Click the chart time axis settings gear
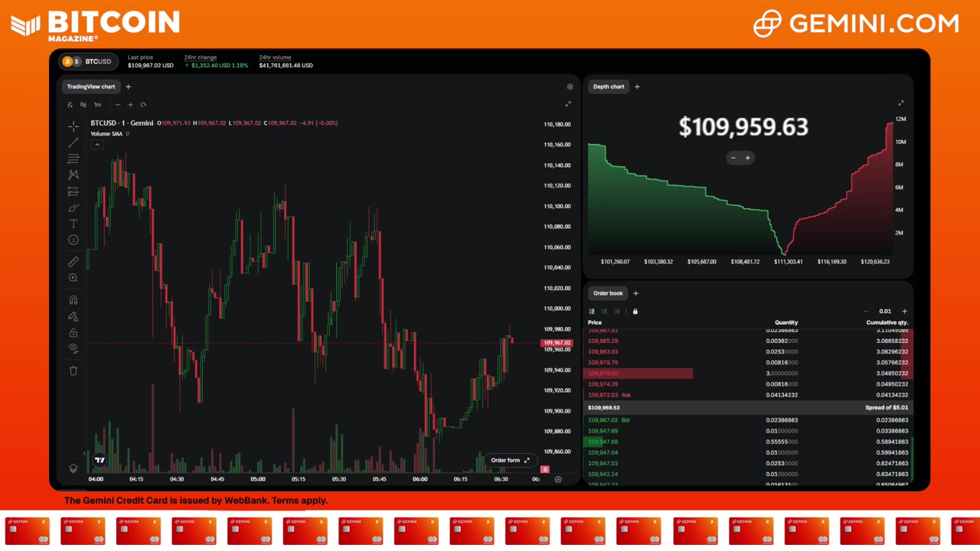Image resolution: width=980 pixels, height=551 pixels. [x=557, y=479]
